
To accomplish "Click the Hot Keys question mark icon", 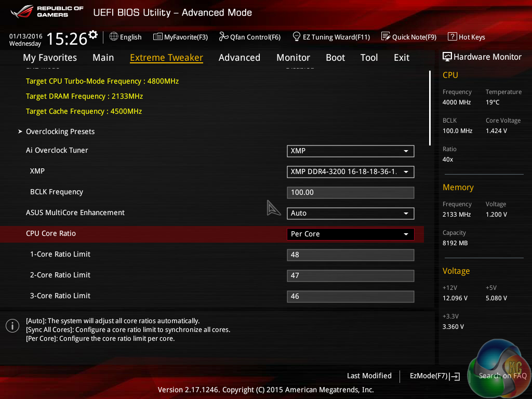I will coord(453,36).
